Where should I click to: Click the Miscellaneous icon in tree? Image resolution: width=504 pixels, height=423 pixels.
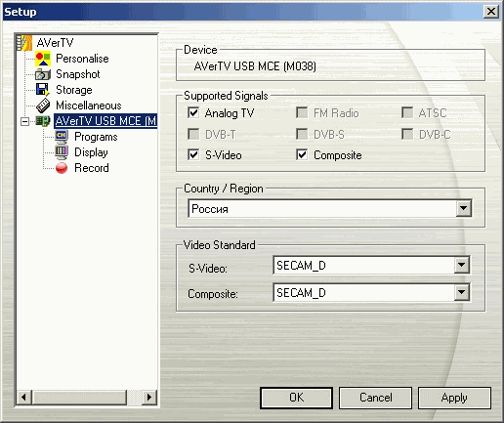coord(43,106)
